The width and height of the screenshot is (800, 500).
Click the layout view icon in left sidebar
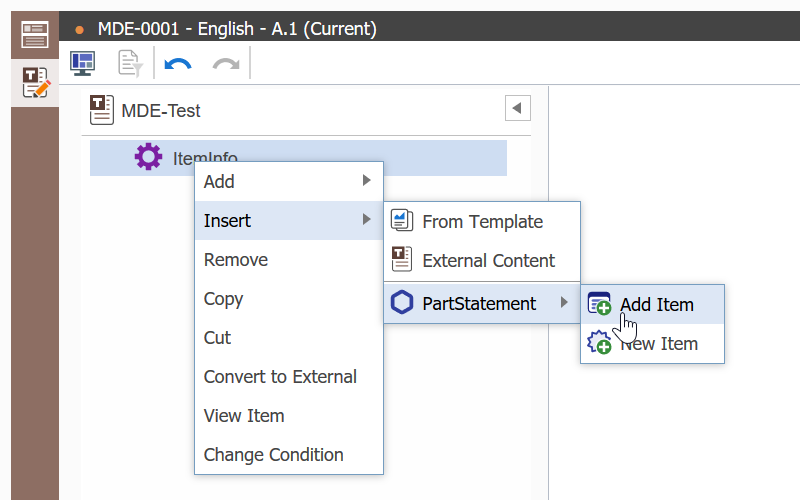(x=35, y=34)
